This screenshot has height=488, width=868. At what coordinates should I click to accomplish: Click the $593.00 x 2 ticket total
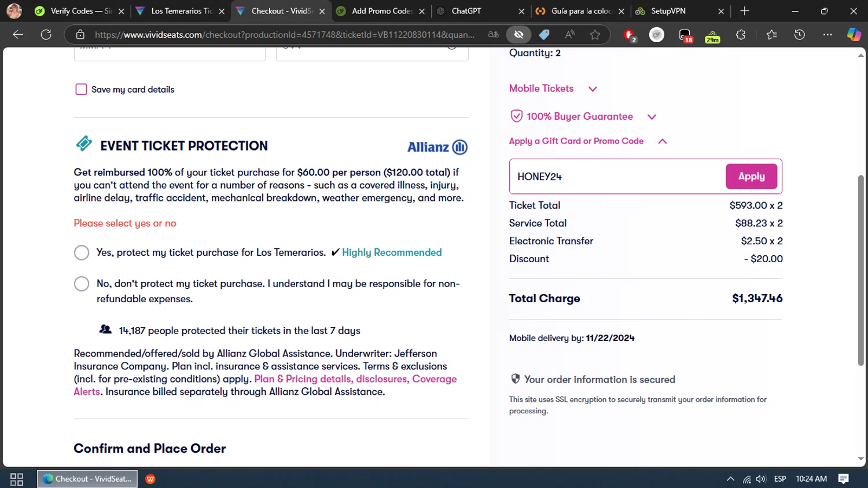(x=756, y=206)
